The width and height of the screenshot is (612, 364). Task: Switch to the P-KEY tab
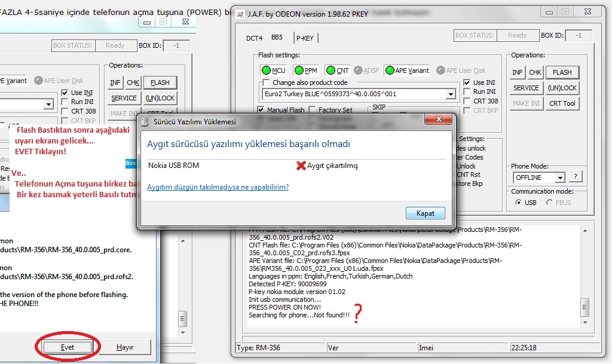click(x=305, y=38)
